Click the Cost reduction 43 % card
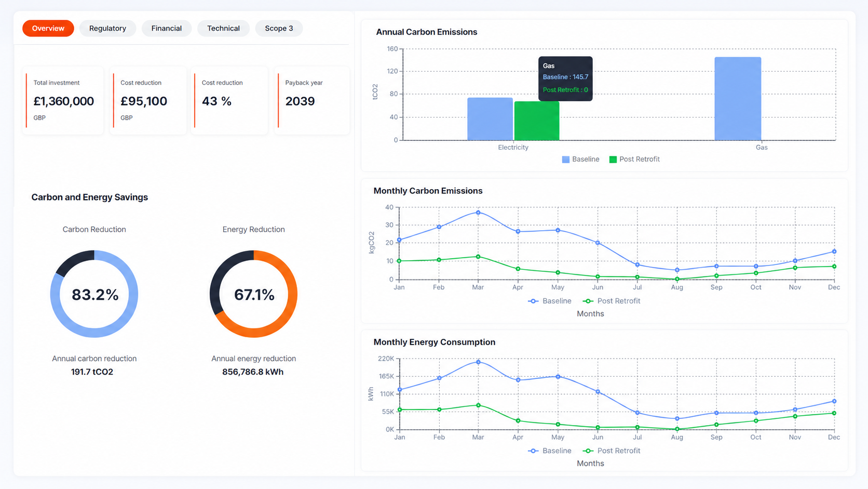The height and width of the screenshot is (489, 868). click(x=229, y=100)
